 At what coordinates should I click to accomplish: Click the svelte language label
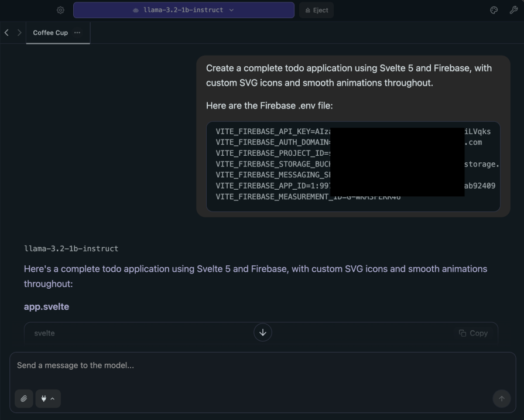pos(44,333)
